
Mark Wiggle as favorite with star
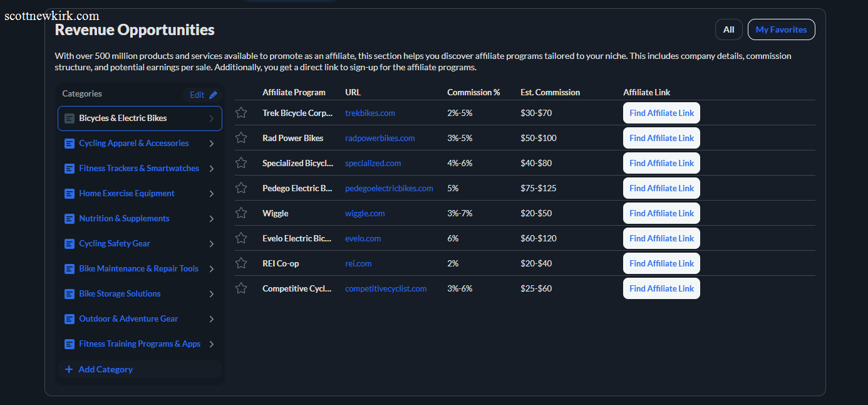click(x=241, y=213)
